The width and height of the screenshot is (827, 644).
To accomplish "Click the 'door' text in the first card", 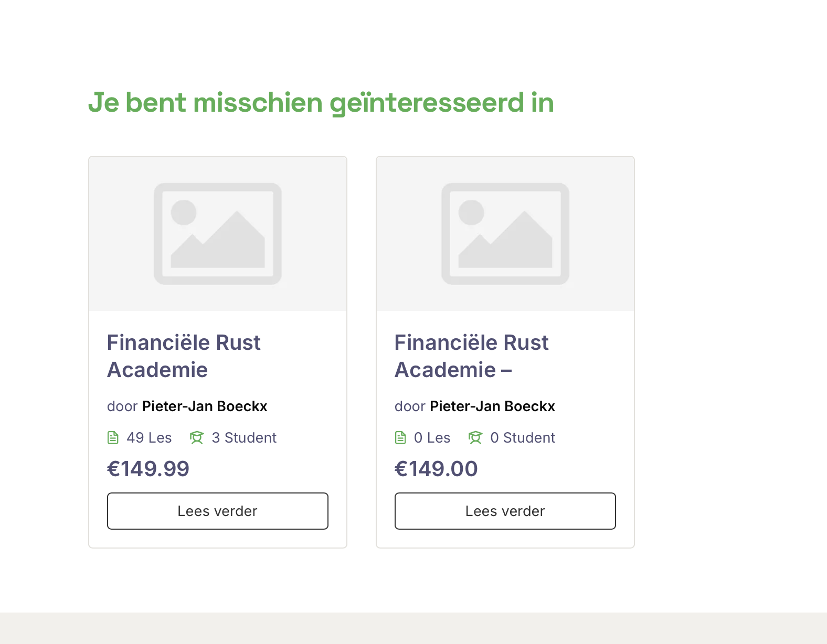I will [x=122, y=406].
